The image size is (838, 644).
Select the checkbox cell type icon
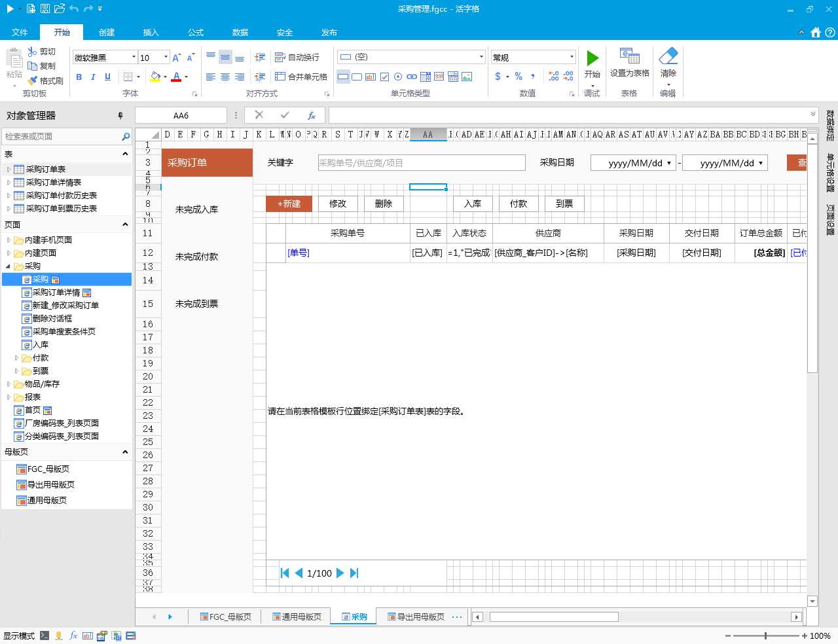point(384,77)
